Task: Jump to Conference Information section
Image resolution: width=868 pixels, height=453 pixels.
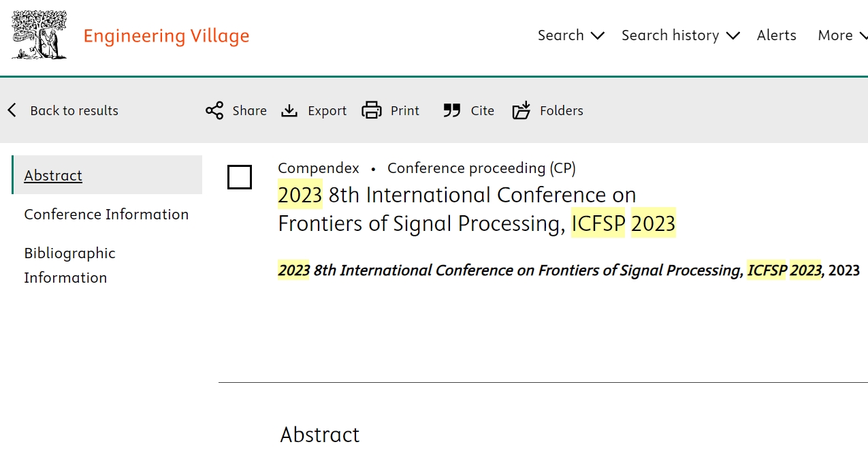Action: coord(106,214)
